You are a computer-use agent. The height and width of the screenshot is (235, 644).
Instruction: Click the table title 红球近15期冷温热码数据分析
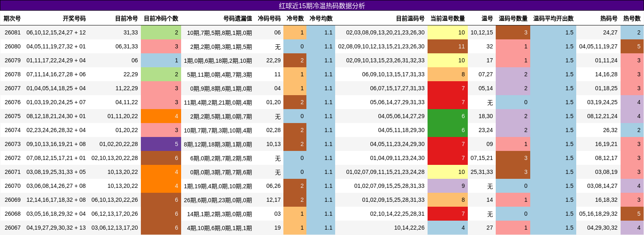coord(322,6)
